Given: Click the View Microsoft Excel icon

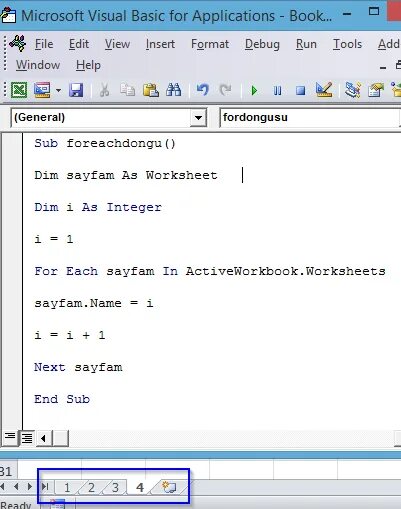Looking at the screenshot, I should 19,90.
